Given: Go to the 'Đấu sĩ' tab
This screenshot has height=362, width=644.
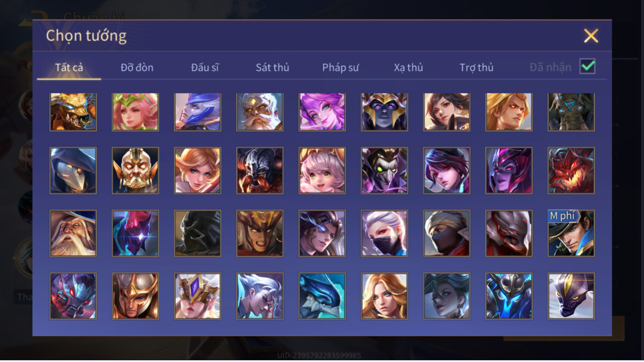Looking at the screenshot, I should [x=205, y=67].
